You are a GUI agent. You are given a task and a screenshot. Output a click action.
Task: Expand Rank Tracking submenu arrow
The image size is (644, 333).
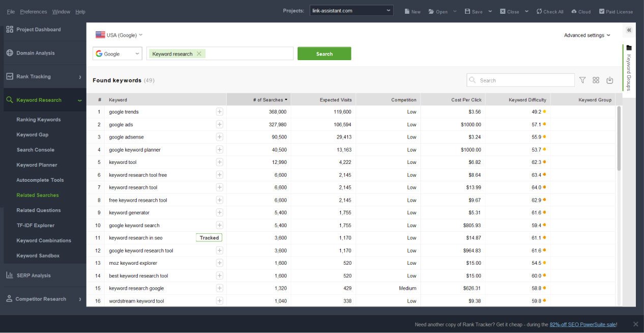coord(80,77)
